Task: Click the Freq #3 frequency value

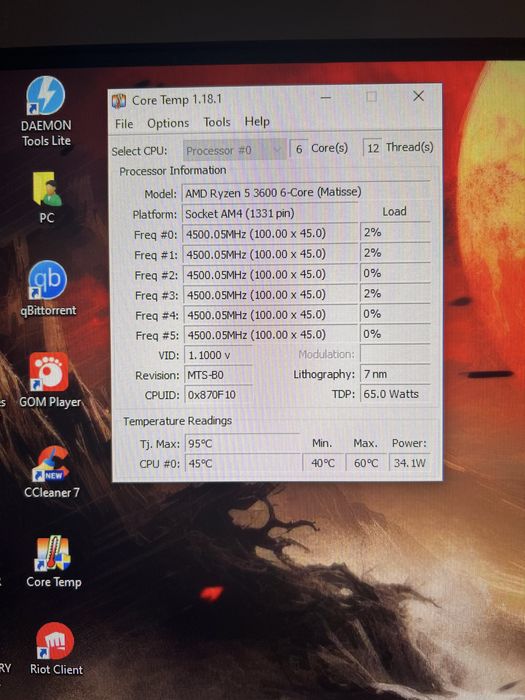Action: (x=271, y=295)
